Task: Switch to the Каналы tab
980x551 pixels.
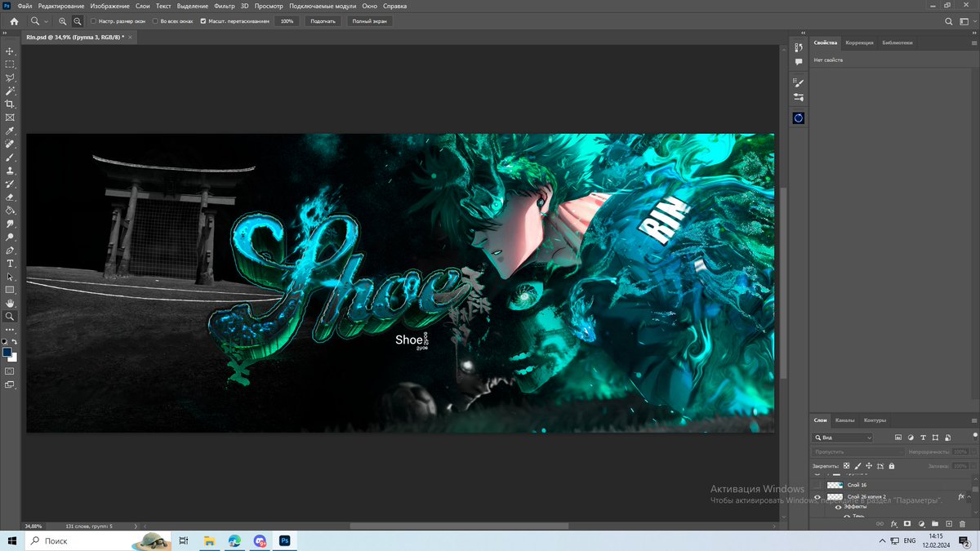Action: (845, 420)
